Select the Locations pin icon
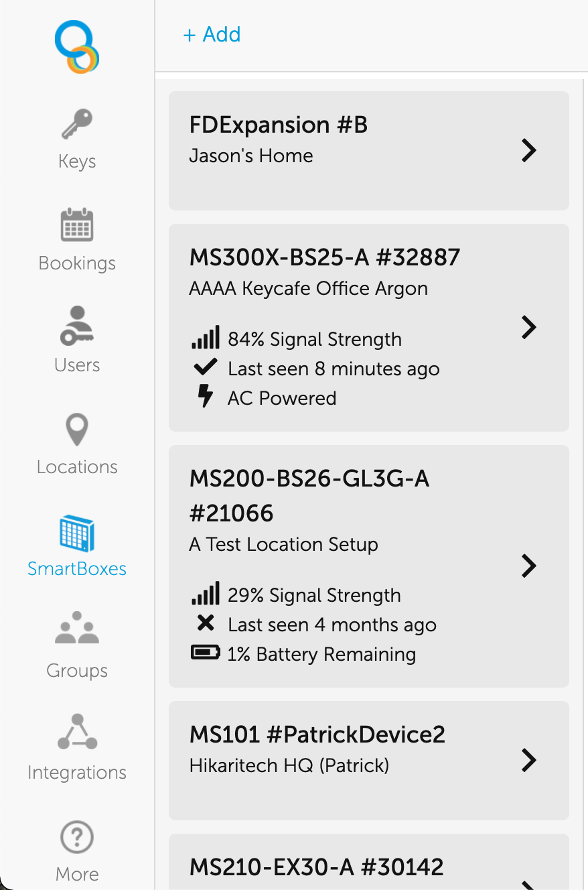 coord(77,430)
